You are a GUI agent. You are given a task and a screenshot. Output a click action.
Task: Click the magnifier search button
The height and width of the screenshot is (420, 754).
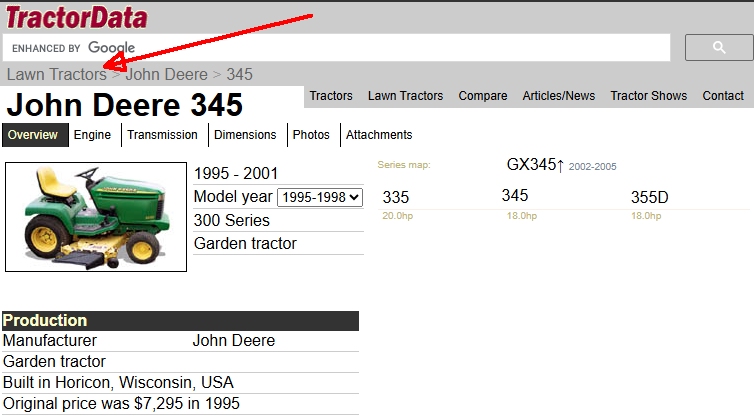719,47
